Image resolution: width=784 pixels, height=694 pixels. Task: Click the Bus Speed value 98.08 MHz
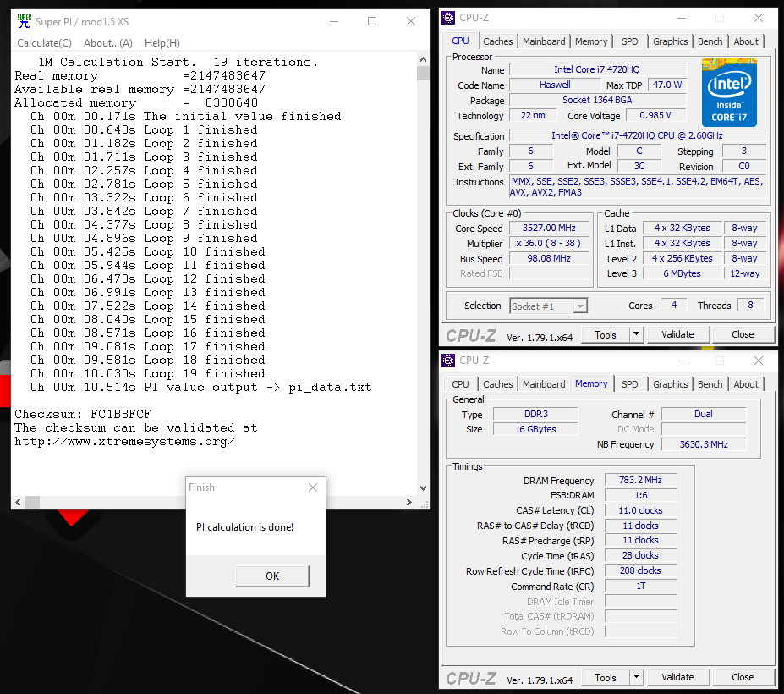[549, 259]
